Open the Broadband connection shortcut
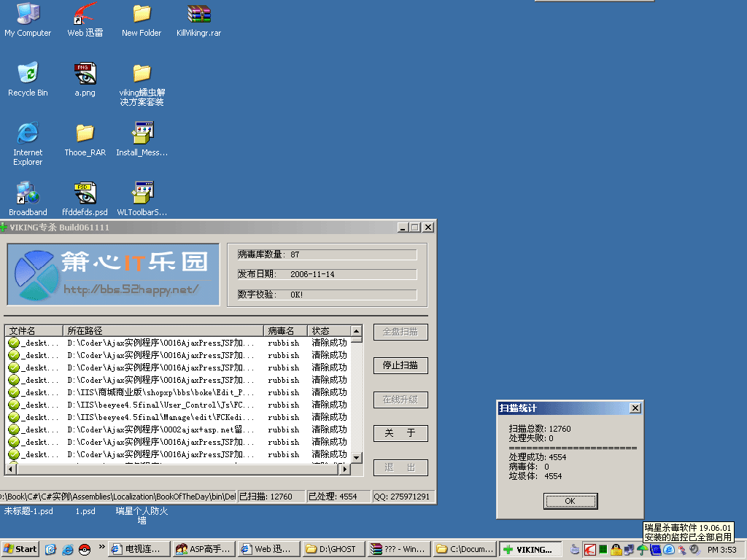Image resolution: width=747 pixels, height=560 pixels. coord(28,194)
